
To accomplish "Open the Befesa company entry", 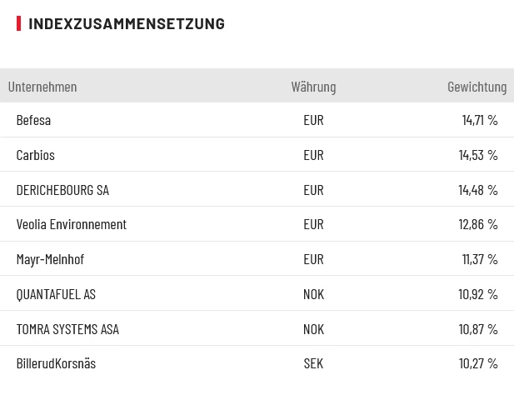I will [33, 120].
